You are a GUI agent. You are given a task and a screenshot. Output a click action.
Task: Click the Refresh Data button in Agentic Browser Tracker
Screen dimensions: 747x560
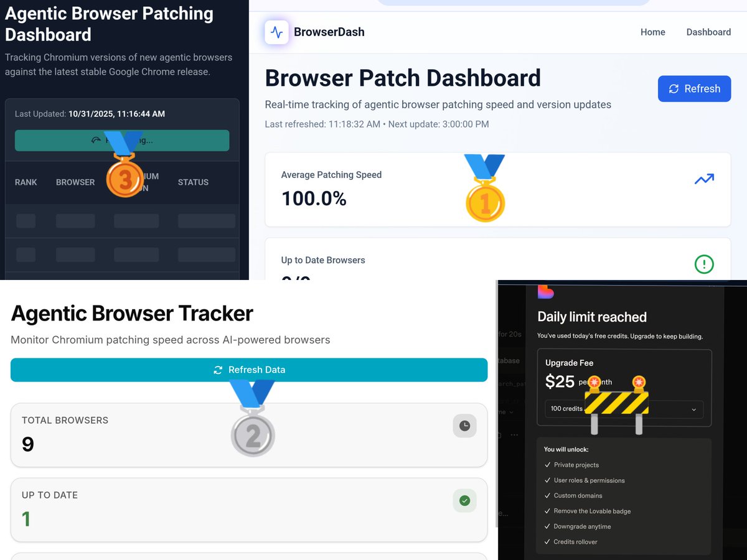coord(249,370)
